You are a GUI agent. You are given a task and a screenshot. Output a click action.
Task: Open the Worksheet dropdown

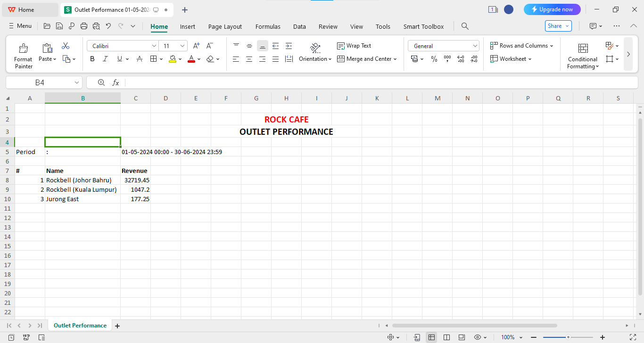click(511, 59)
